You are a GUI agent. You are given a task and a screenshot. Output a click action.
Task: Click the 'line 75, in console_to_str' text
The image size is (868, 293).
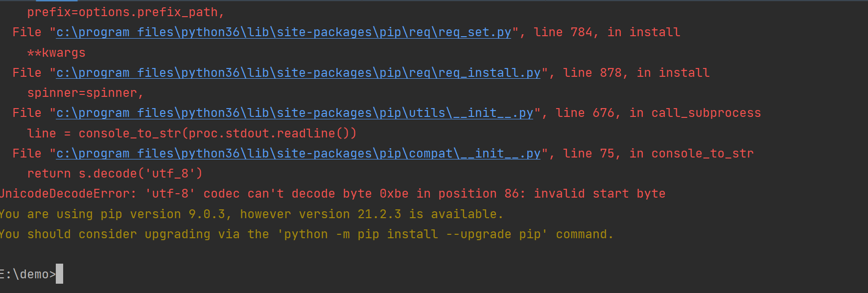point(658,154)
